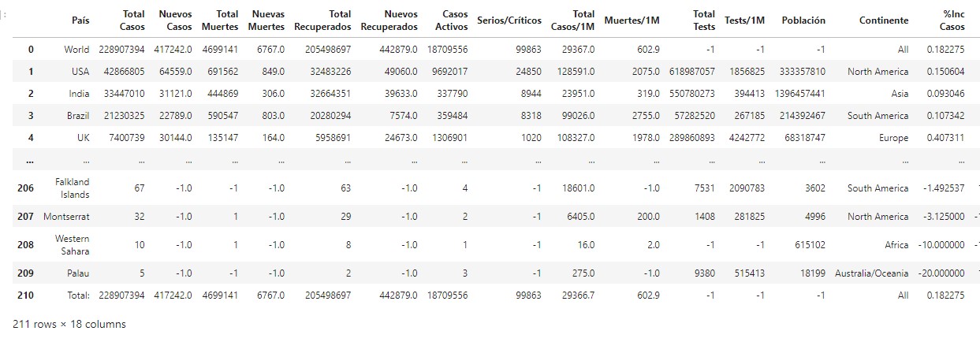Click the Total Tests column header
Screen dimensions: 980x342
(x=703, y=20)
